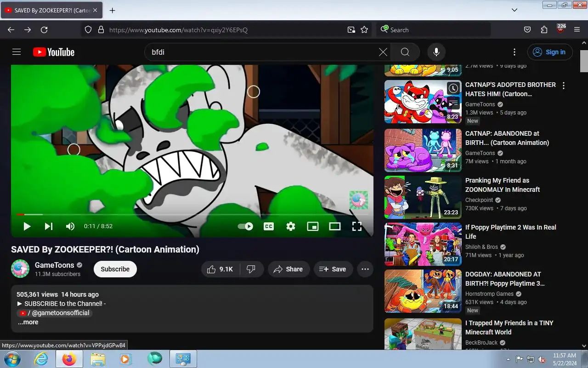Close the SAVED By ZOOKEEPER tab
This screenshot has height=368, width=588.
click(95, 10)
